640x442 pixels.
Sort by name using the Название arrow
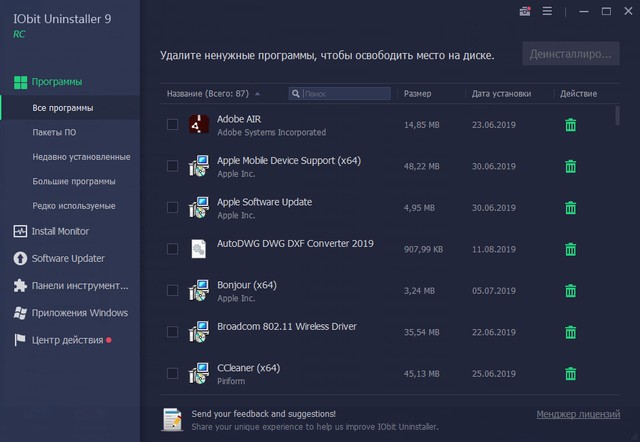point(258,94)
